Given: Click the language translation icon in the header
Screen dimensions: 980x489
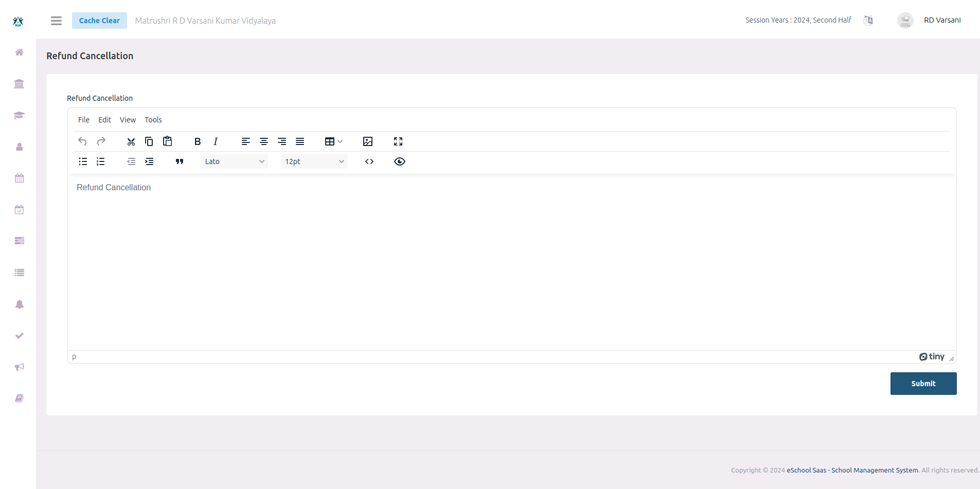Looking at the screenshot, I should (869, 20).
